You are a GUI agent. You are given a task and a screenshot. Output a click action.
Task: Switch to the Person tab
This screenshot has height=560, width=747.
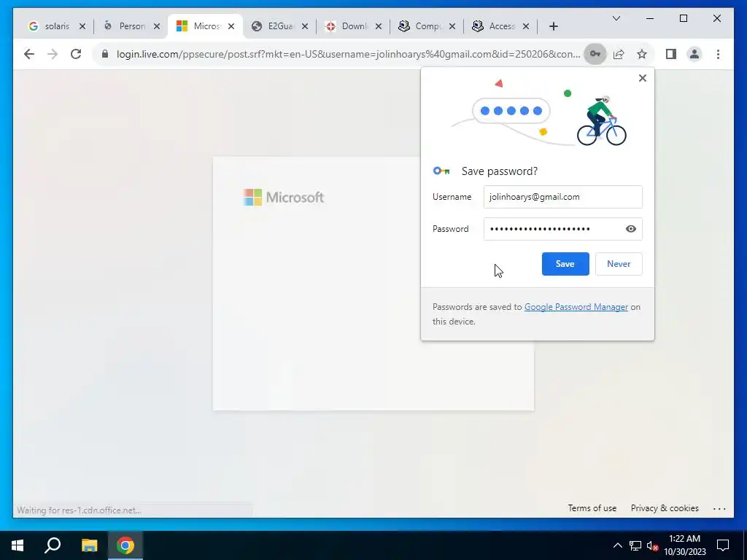pos(131,26)
